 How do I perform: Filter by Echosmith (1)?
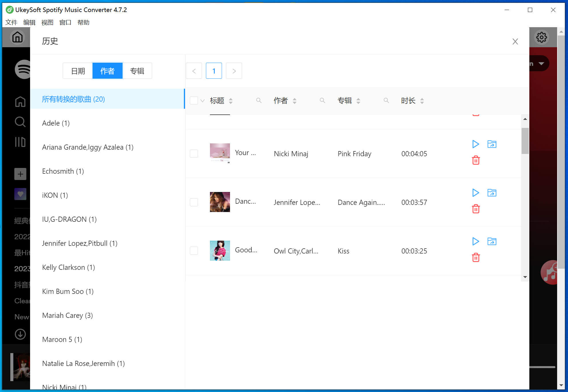click(107, 171)
